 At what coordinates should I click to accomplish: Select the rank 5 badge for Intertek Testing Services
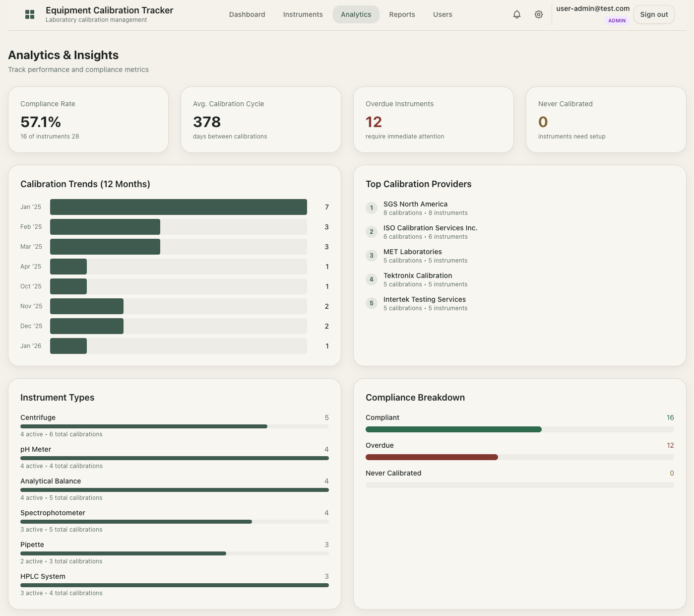coord(372,303)
